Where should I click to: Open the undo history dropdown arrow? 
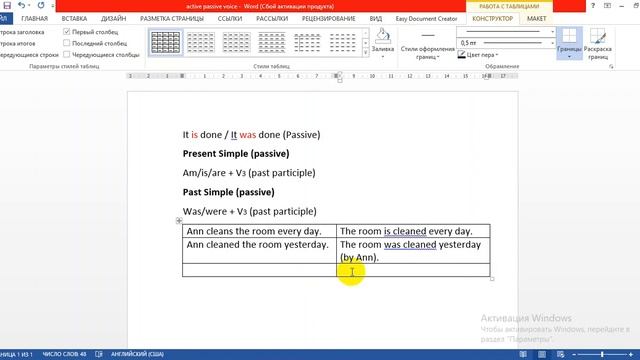(x=29, y=6)
